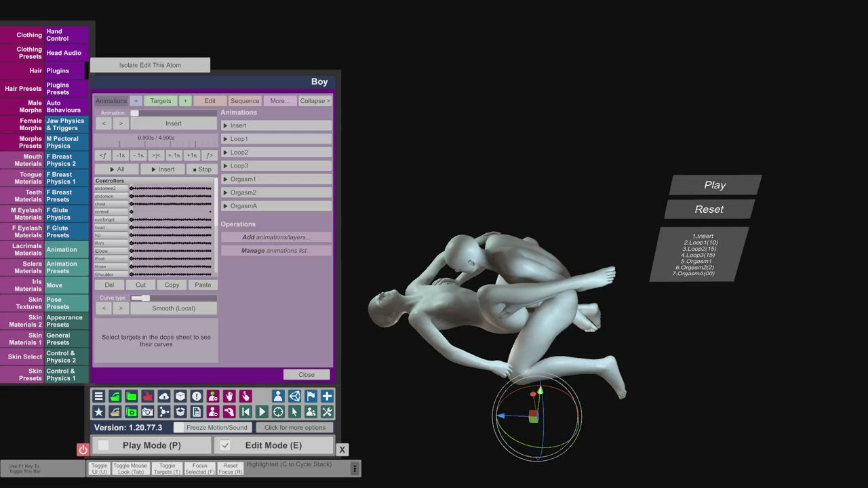Toggle the Edit Mode (E) checkbox

pyautogui.click(x=225, y=445)
